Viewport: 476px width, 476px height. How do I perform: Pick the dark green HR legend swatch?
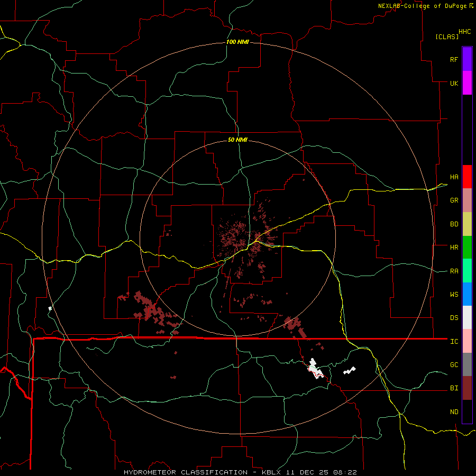click(467, 247)
